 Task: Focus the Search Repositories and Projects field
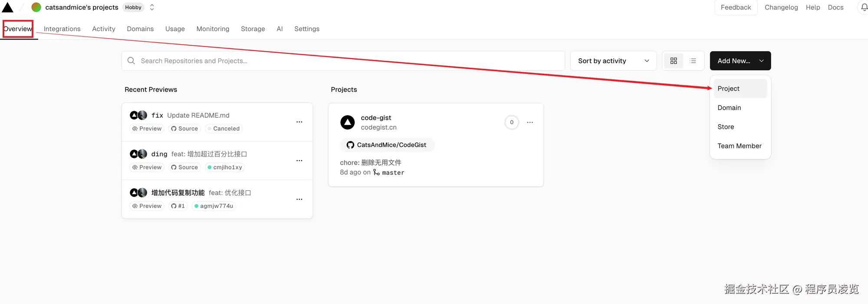click(x=343, y=61)
